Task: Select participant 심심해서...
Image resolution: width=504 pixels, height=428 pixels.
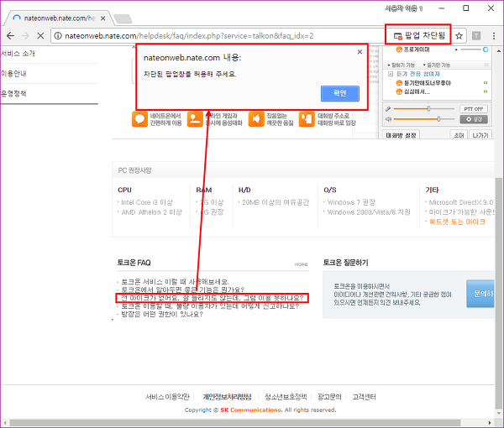Action: click(412, 91)
